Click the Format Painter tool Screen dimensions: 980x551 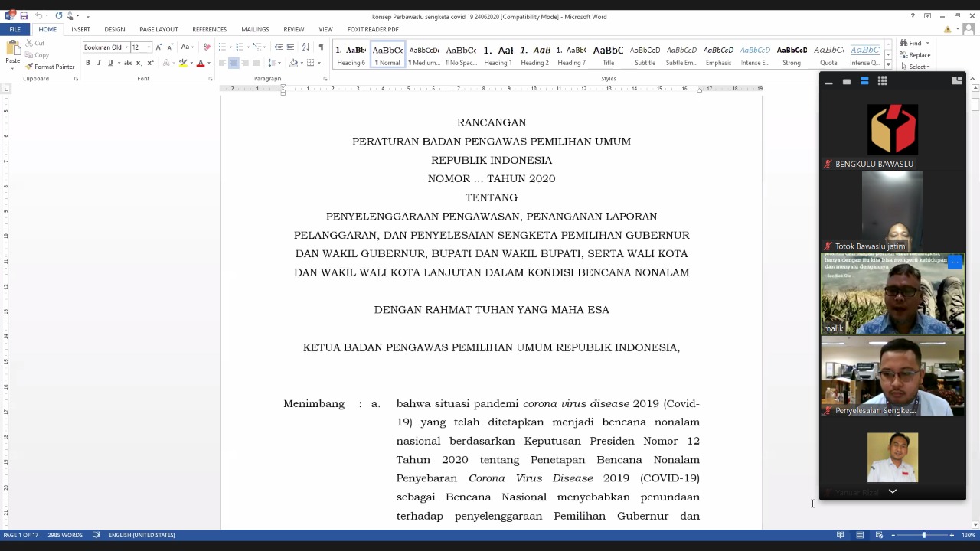point(50,67)
